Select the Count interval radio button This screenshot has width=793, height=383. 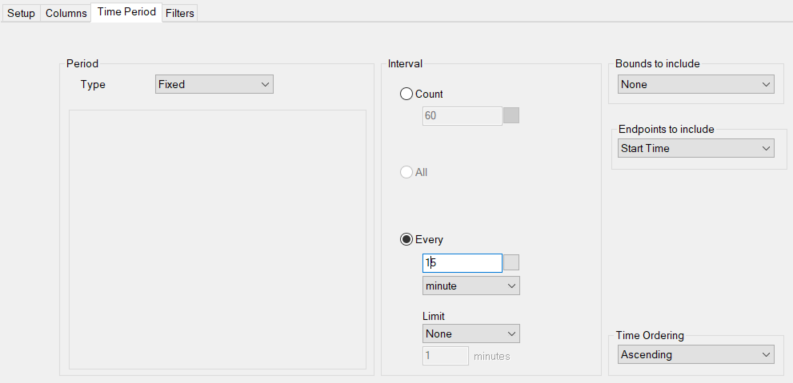tap(406, 94)
